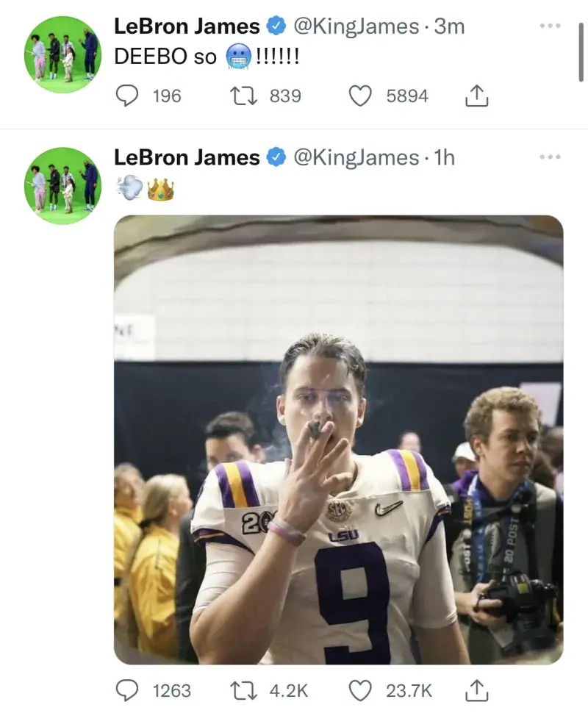588x713 pixels.
Task: Open more options on the photo tweet
Action: click(x=550, y=157)
